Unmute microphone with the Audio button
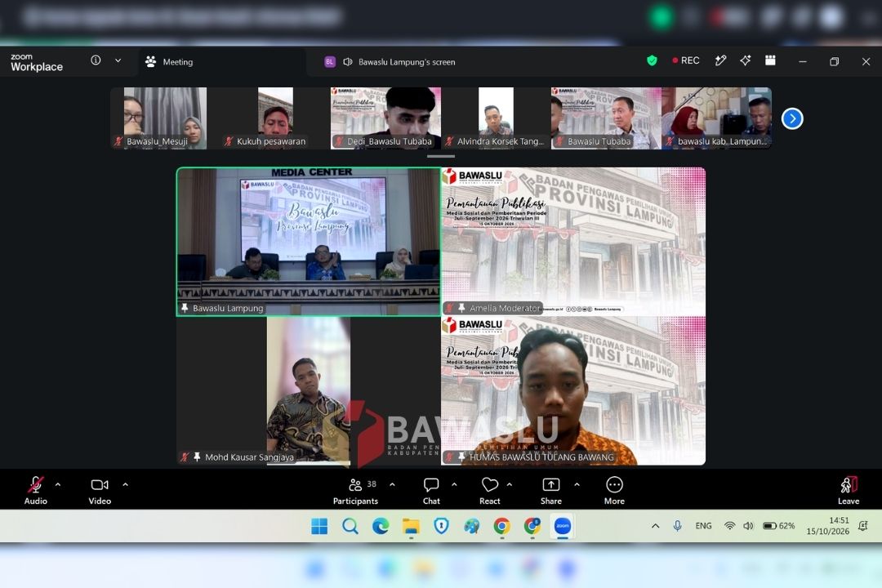Screen dimensions: 882x588 tap(35, 490)
